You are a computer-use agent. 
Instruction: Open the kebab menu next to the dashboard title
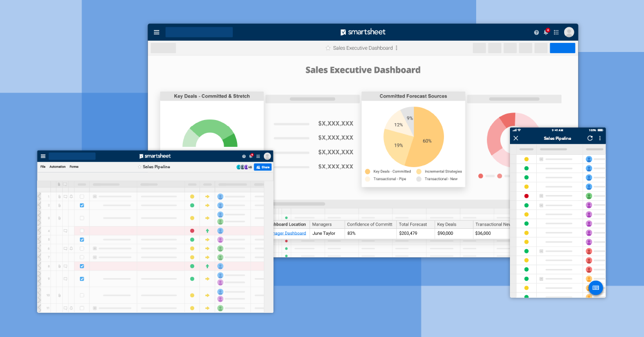coord(396,48)
